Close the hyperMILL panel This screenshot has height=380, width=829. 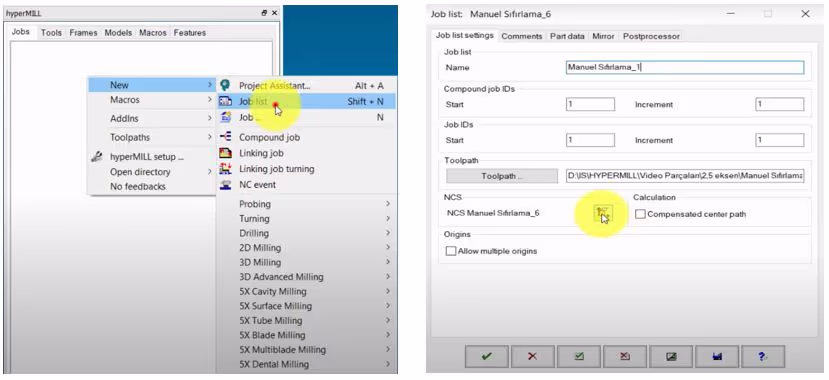275,13
